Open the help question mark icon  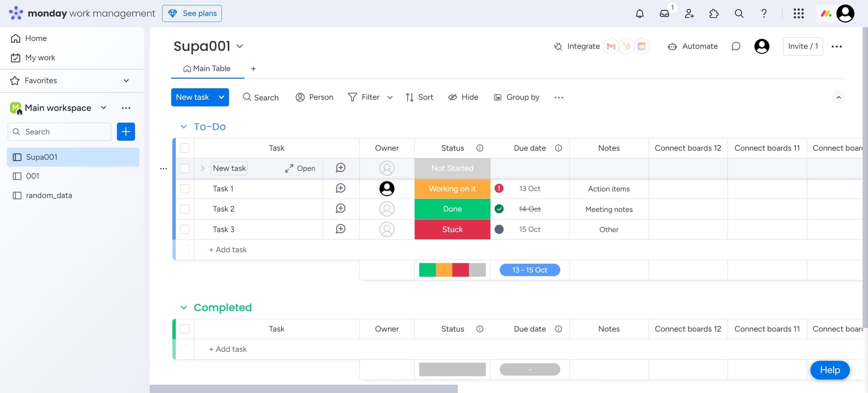coord(764,14)
